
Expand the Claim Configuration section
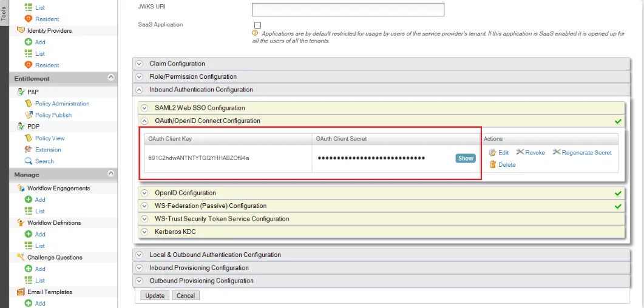381,64
